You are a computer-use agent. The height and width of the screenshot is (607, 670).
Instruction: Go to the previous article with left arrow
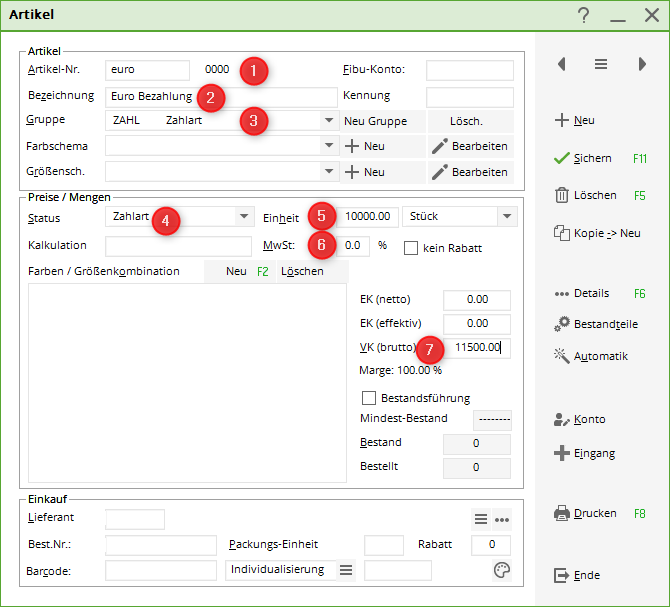pos(562,64)
